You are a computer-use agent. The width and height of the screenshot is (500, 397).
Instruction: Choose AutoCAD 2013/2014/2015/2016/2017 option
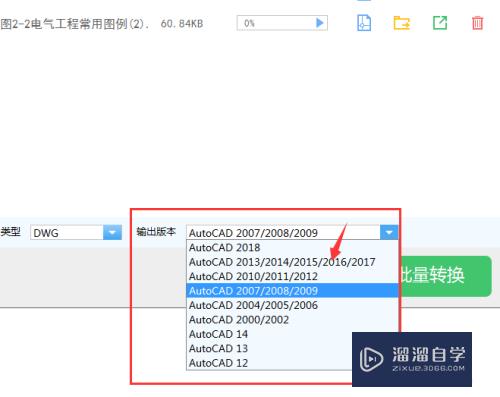(292, 262)
